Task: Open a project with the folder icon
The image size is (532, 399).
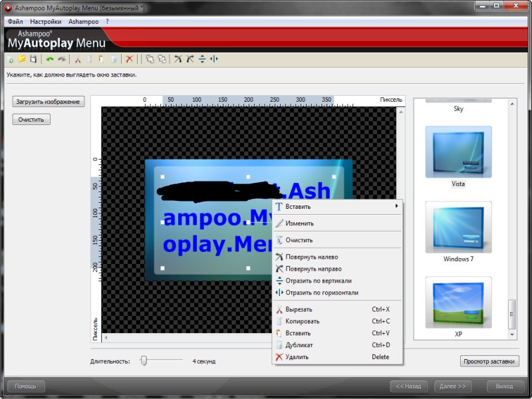Action: (x=22, y=59)
